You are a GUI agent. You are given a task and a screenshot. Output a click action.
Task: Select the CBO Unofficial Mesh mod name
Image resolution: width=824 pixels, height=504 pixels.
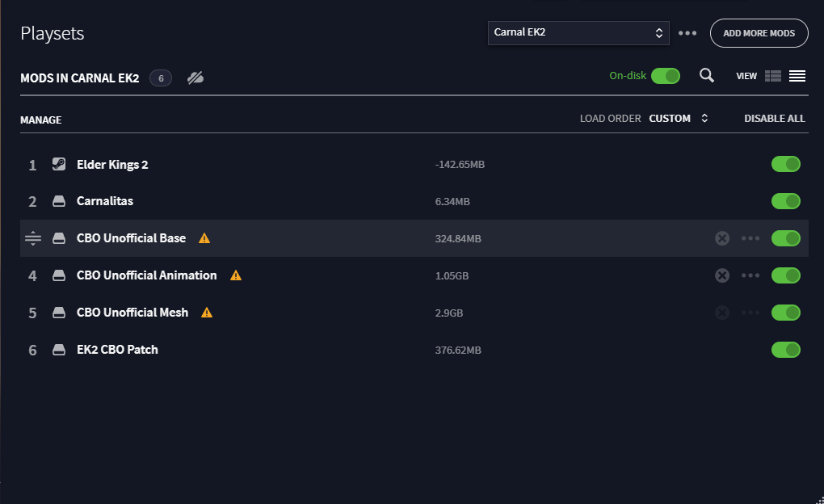(132, 313)
